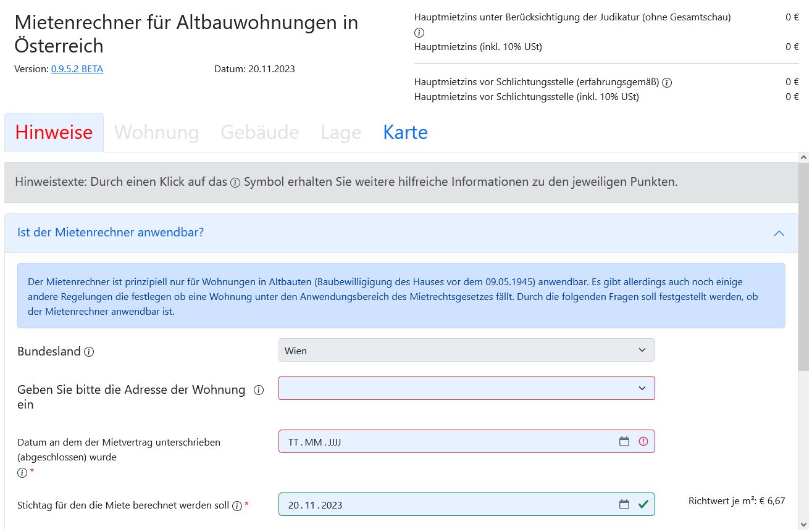The width and height of the screenshot is (812, 532).
Task: Collapse 'Ist der Mietenrechner anwendbar?' section
Action: point(779,233)
